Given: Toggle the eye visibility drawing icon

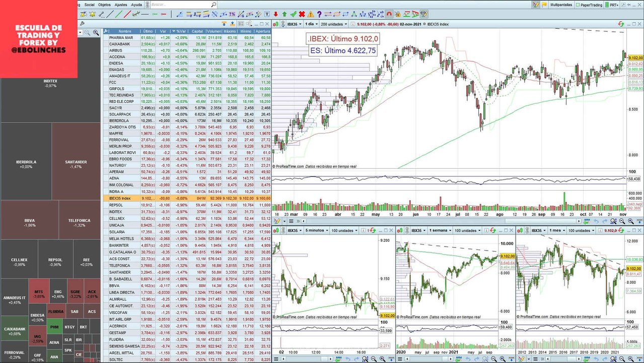Looking at the screenshot, I should point(423,14).
